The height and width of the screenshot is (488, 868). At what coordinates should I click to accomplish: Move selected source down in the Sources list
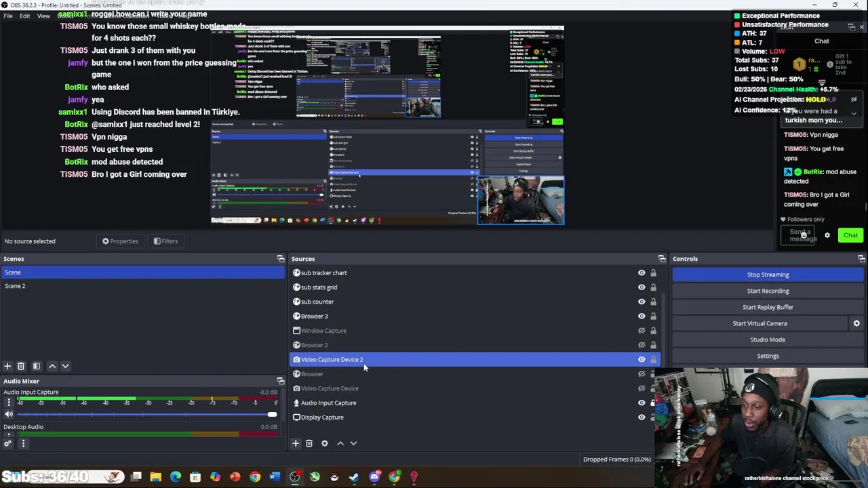click(x=353, y=443)
